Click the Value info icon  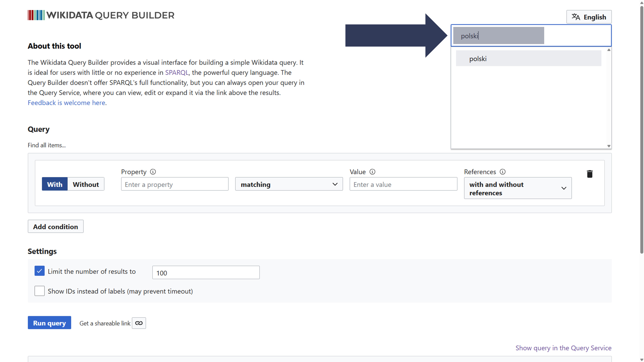372,172
